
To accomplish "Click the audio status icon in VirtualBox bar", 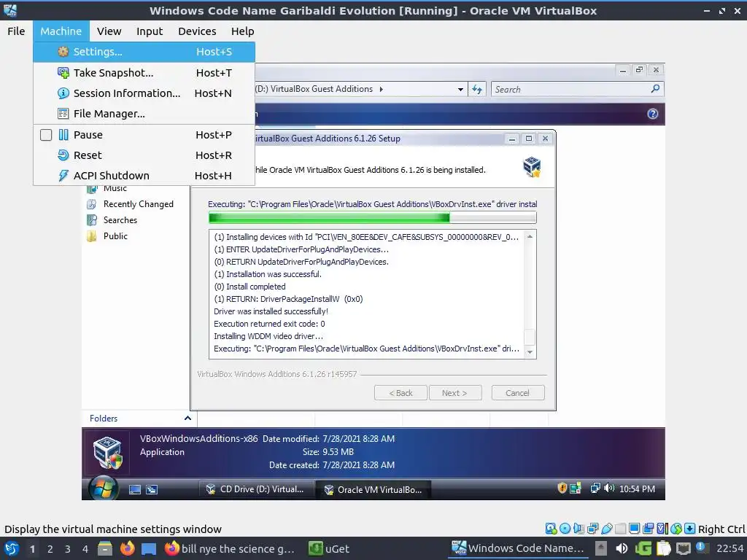I will [578, 529].
